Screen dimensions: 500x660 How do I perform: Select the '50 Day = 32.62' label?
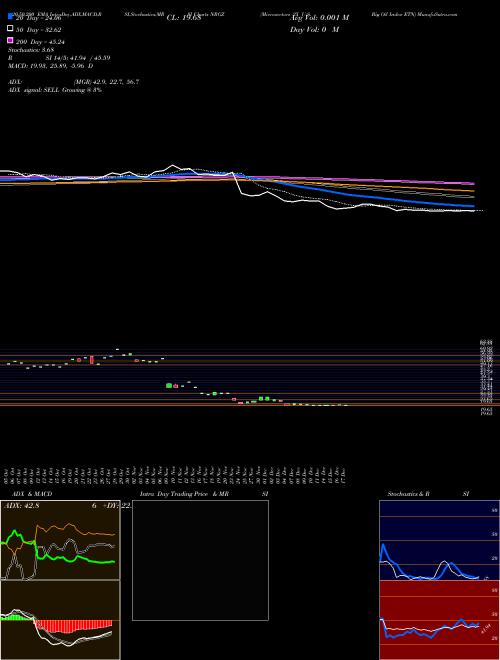pyautogui.click(x=38, y=30)
